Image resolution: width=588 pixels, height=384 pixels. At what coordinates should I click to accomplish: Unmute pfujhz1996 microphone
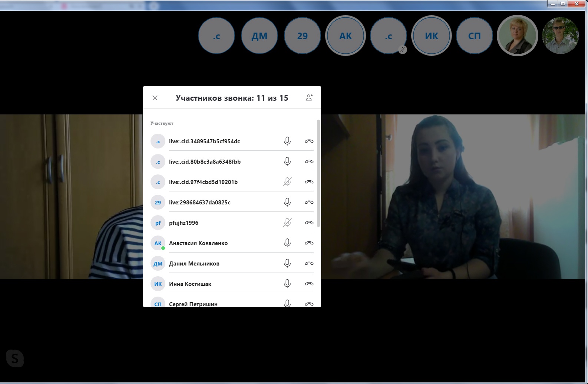coord(287,223)
